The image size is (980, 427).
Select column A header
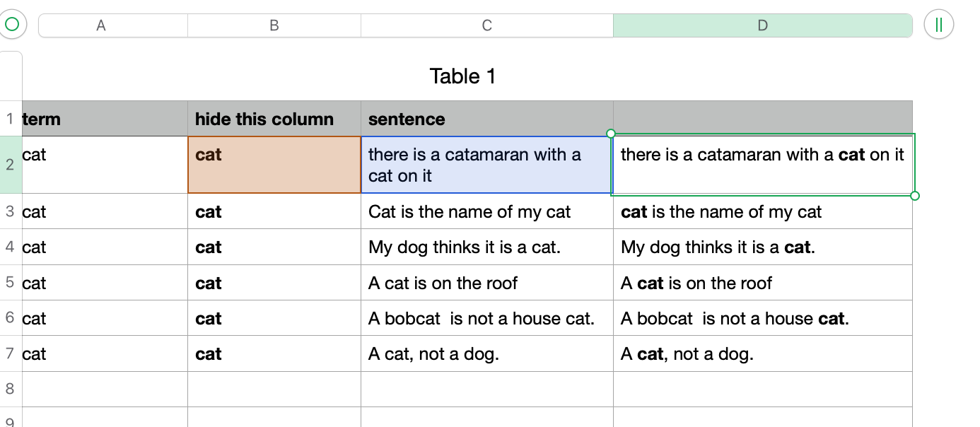pyautogui.click(x=101, y=25)
